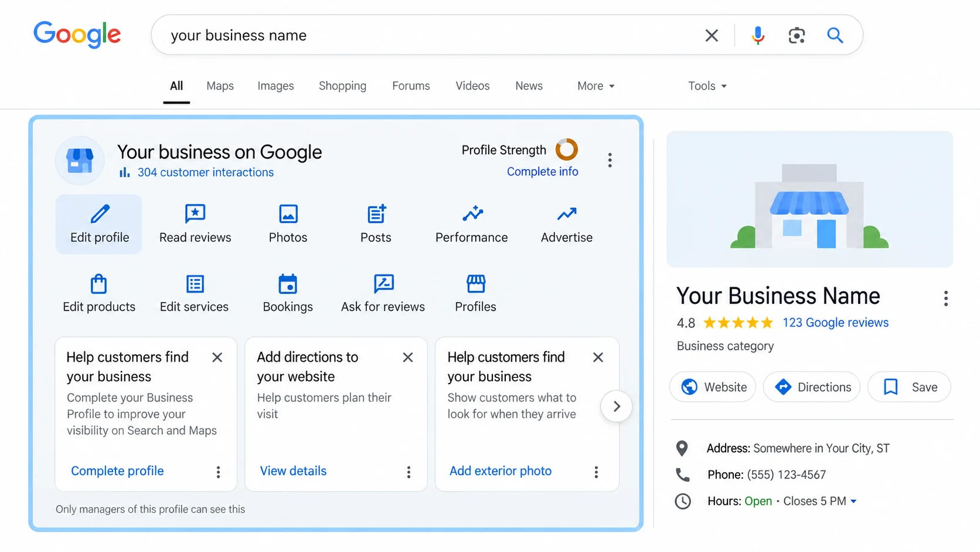Click the Ask for reviews icon
Viewport: 980px width, 552px height.
coord(384,284)
